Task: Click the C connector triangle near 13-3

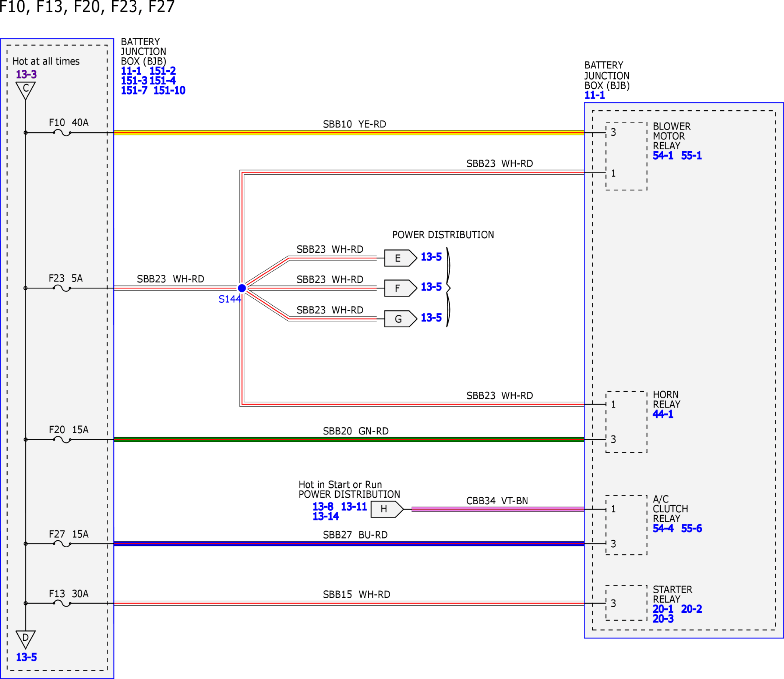Action: [x=26, y=90]
